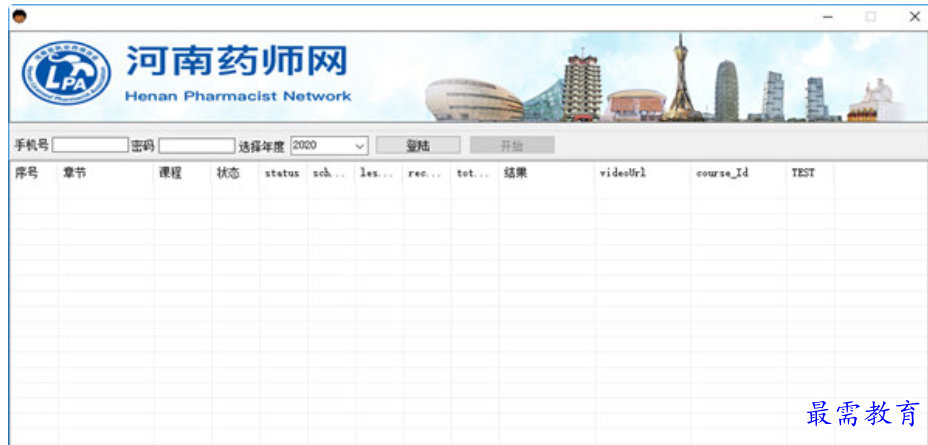Image resolution: width=928 pixels, height=445 pixels.
Task: Click the videoUrl column header
Action: point(643,173)
